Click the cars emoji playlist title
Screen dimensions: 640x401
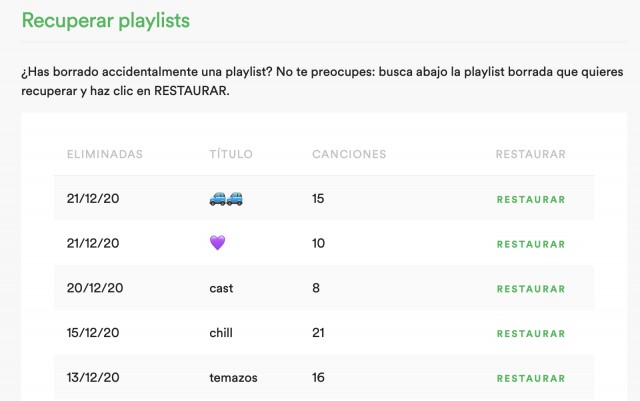click(226, 199)
